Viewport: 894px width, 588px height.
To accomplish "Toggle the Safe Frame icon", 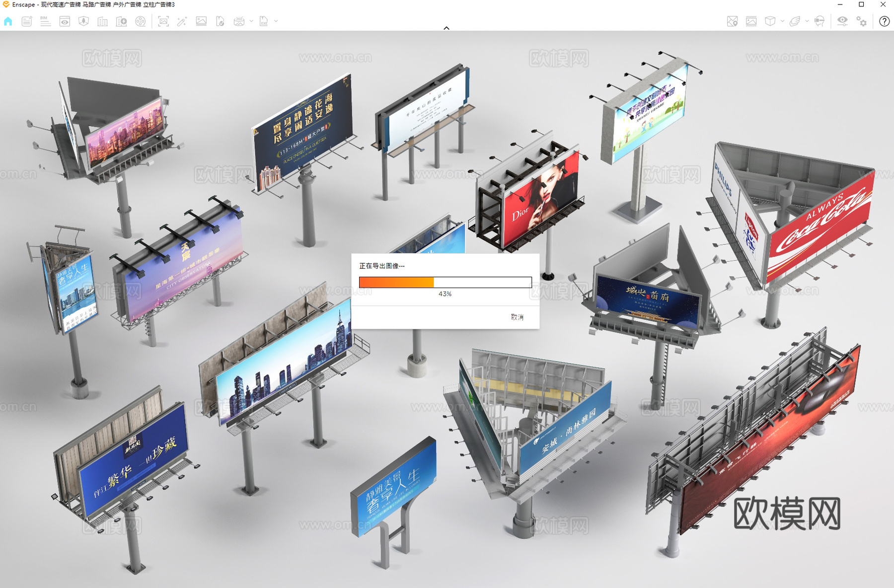I will [x=751, y=21].
